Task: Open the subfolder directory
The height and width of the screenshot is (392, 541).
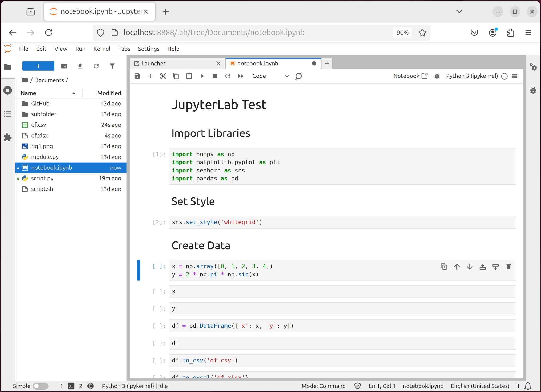Action: tap(71, 114)
